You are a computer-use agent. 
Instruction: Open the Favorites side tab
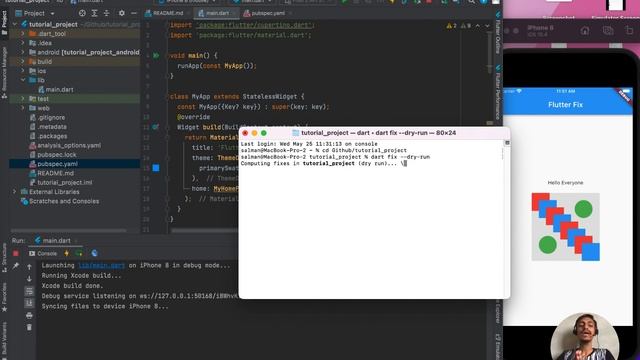pyautogui.click(x=4, y=298)
